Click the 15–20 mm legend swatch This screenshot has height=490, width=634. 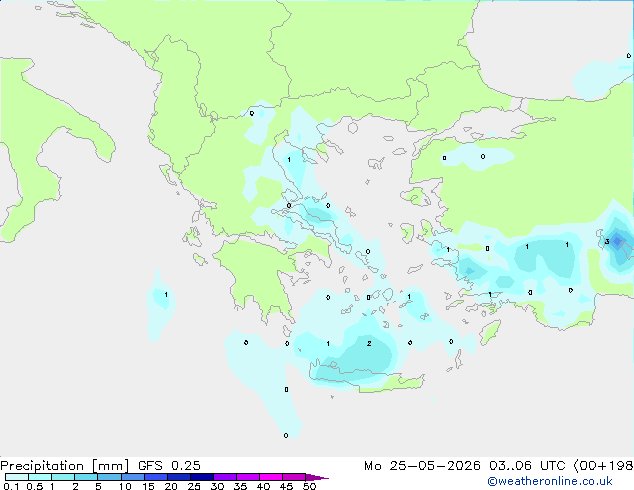[x=155, y=477]
